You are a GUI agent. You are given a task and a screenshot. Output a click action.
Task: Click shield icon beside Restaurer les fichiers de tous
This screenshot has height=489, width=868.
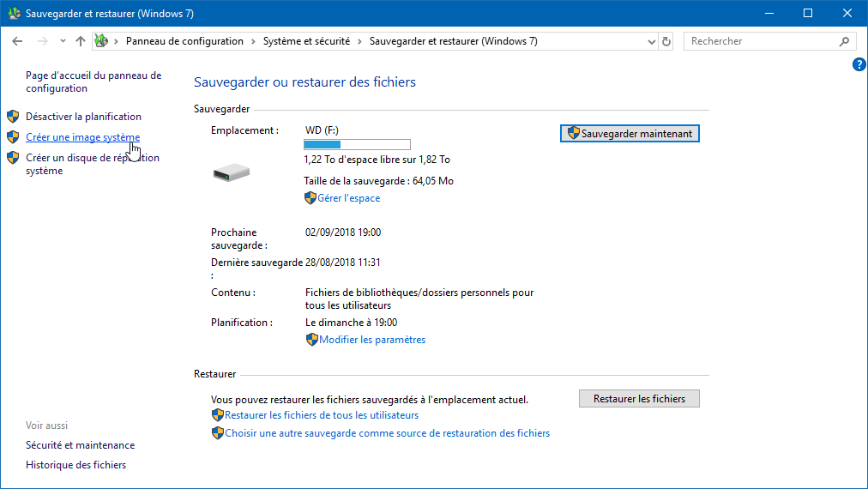click(218, 414)
